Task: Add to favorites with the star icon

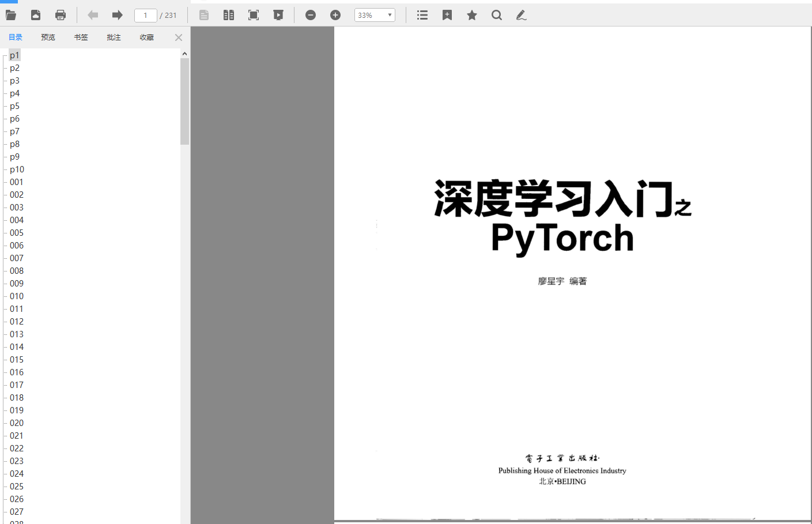Action: 472,15
